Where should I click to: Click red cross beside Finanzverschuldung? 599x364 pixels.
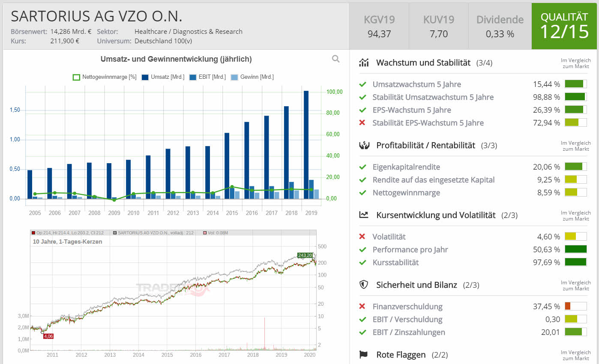(x=362, y=307)
